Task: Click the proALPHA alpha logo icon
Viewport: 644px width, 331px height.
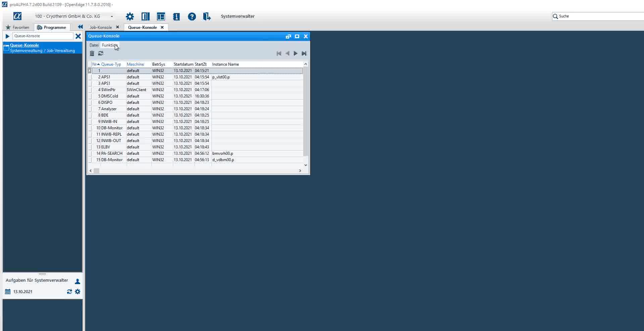Action: (17, 16)
